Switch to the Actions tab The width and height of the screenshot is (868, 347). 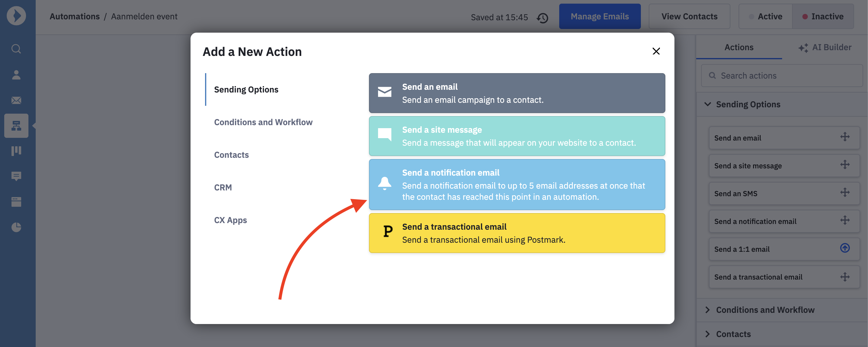739,47
